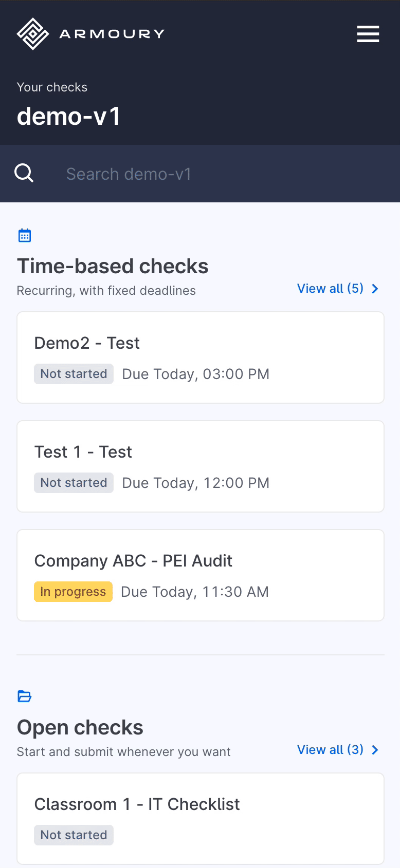The image size is (400, 868).
Task: Click the search magnifier icon
Action: (24, 174)
